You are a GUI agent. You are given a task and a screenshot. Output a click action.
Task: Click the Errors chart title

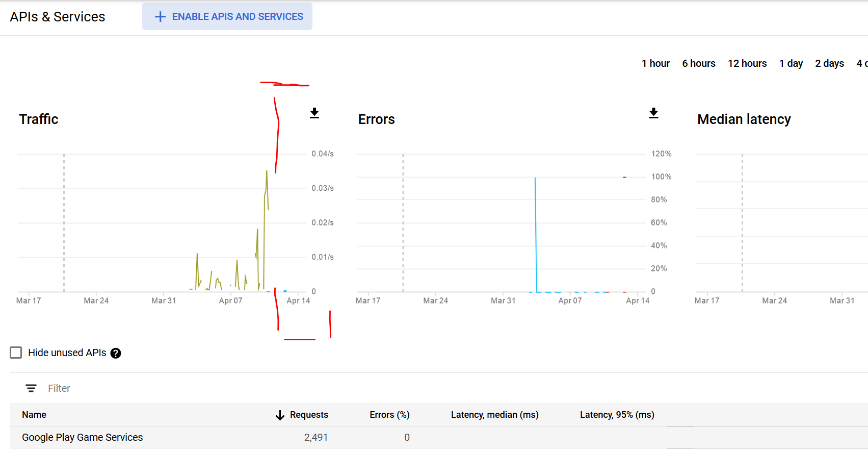tap(376, 119)
